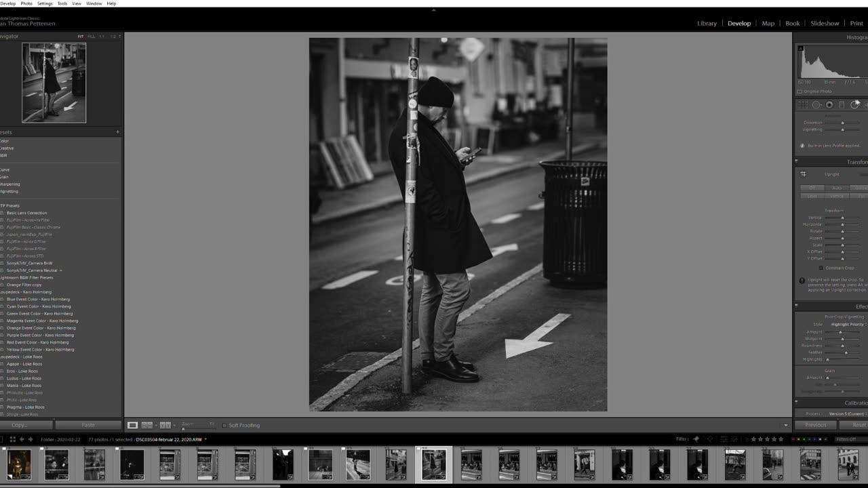Toggle Soft Proofing checkbox
The width and height of the screenshot is (868, 488).
pyautogui.click(x=224, y=425)
